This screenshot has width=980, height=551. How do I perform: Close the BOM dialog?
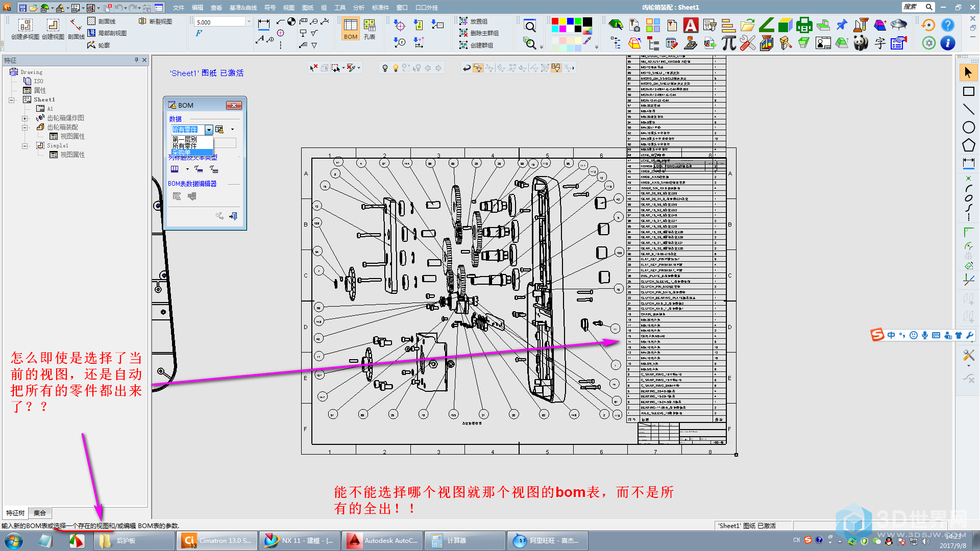(x=234, y=105)
